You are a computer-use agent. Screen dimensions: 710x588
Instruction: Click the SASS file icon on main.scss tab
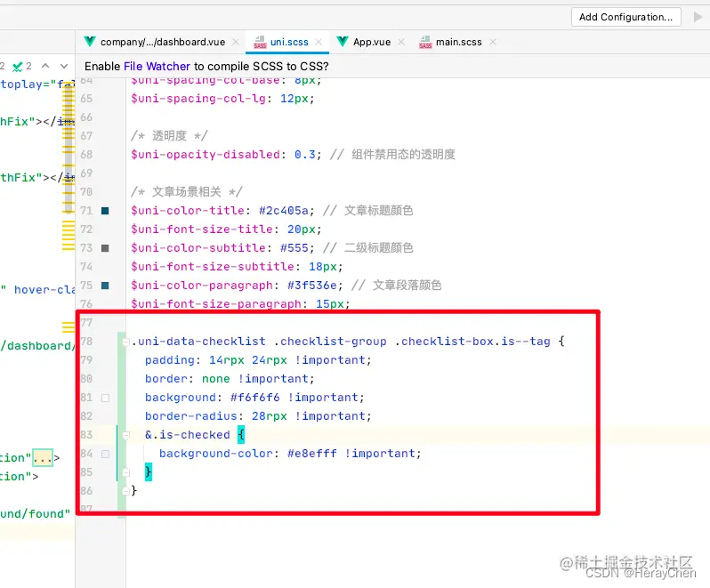coord(425,42)
